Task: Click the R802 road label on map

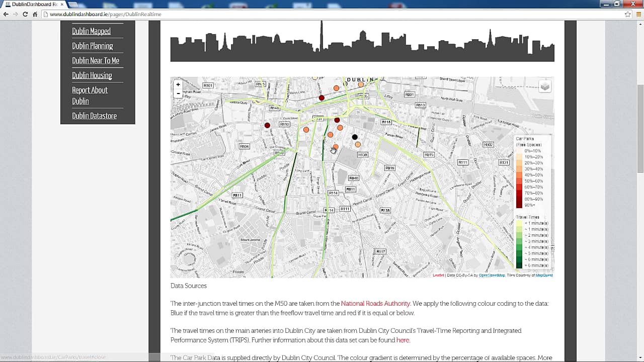Action: tap(488, 145)
